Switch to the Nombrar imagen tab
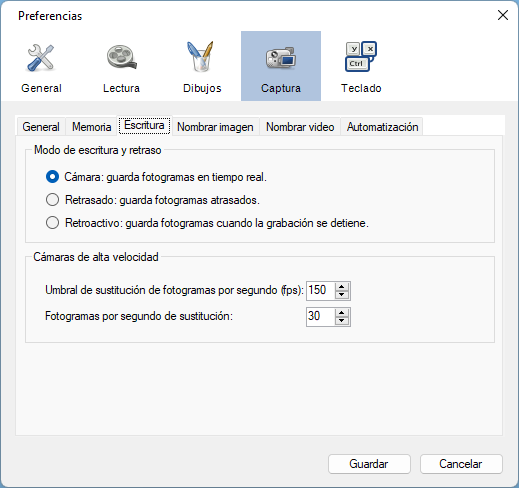 click(x=215, y=127)
